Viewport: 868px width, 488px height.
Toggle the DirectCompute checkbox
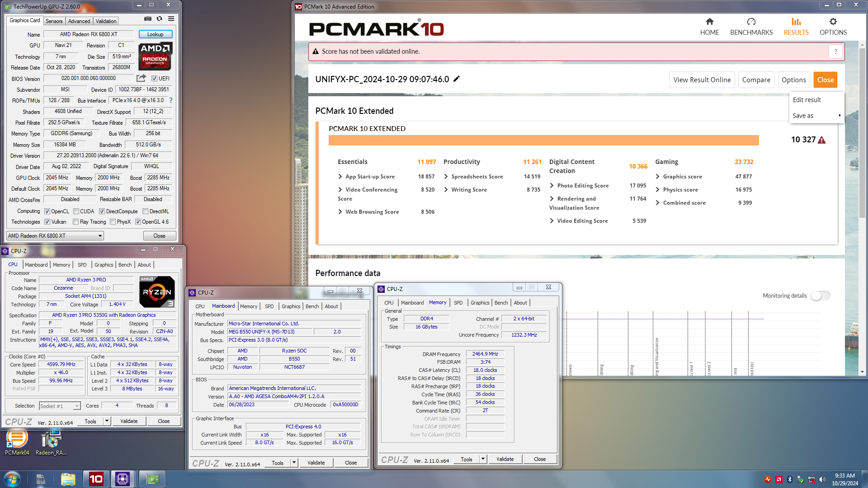coord(102,211)
